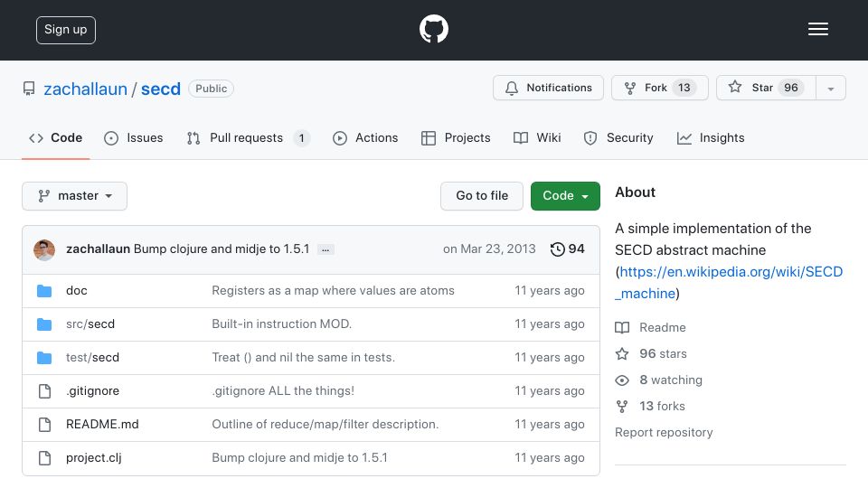Click '.gitignore ALL the things!' commit message
868x488 pixels.
click(x=283, y=391)
